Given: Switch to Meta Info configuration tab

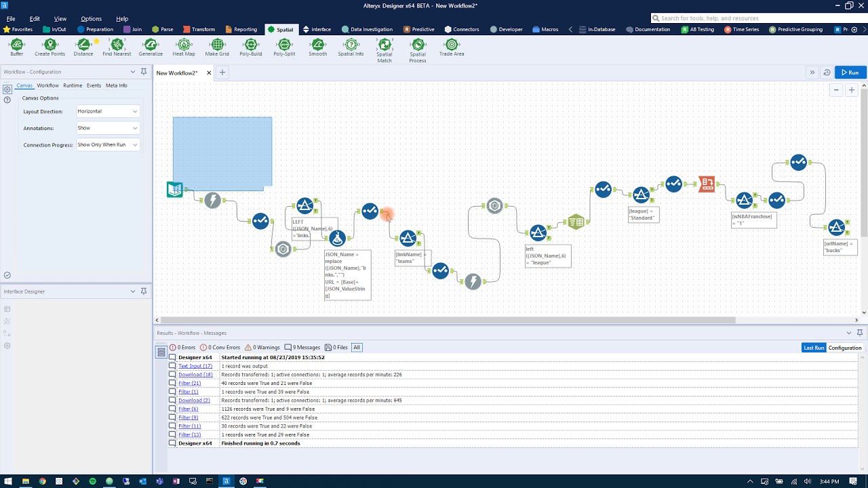Looking at the screenshot, I should 116,85.
